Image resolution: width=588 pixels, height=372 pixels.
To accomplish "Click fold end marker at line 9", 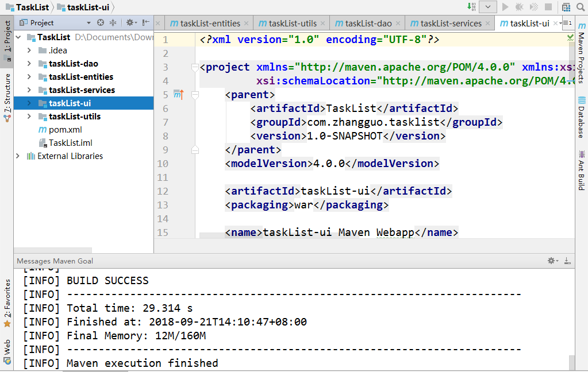I will [195, 150].
